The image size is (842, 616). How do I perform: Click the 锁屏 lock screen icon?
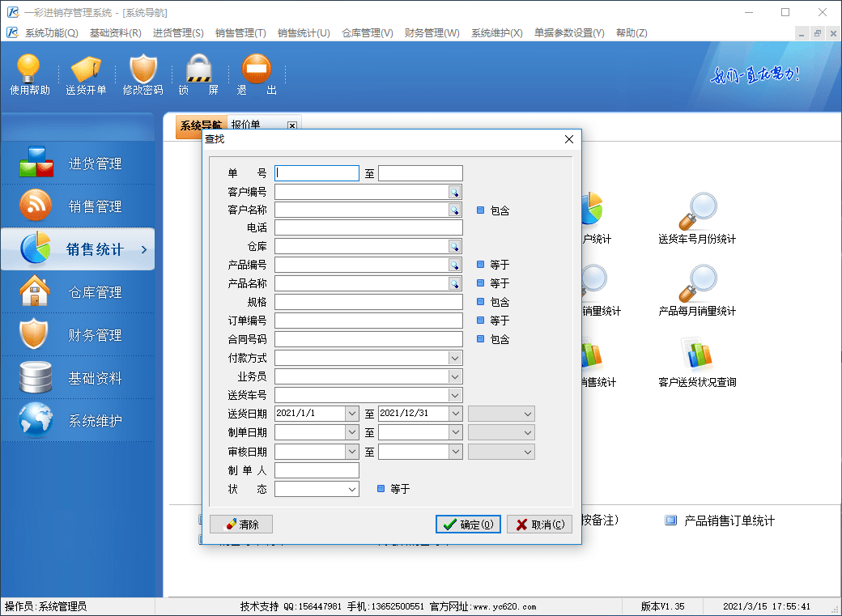tap(198, 74)
